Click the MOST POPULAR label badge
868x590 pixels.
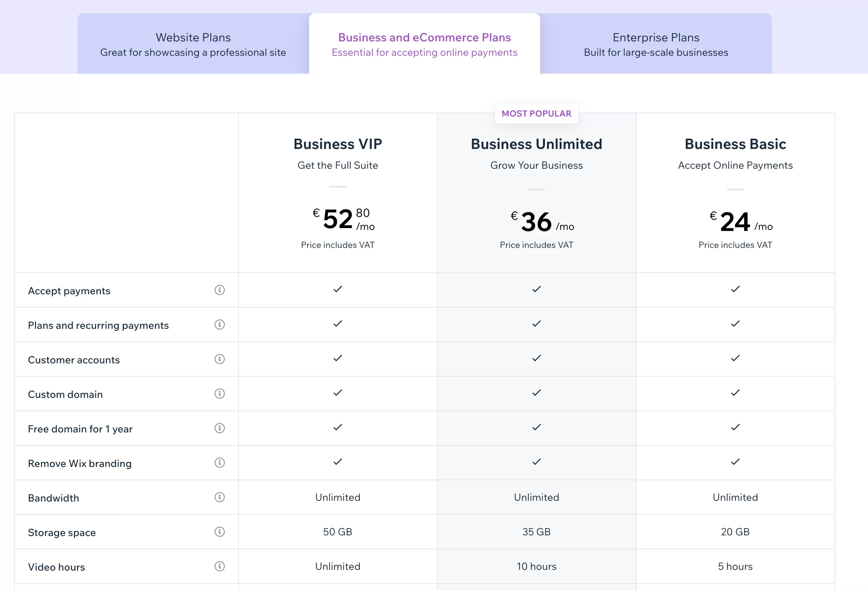coord(536,113)
